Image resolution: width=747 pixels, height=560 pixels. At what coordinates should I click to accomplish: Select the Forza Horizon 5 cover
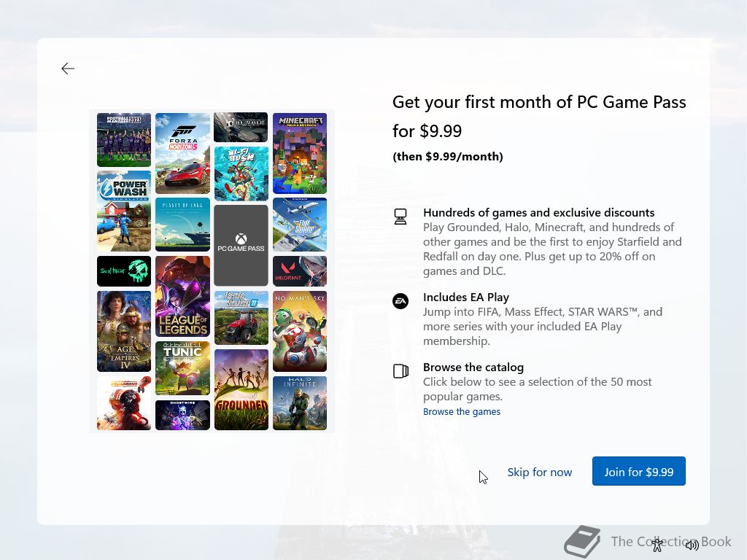tap(182, 153)
